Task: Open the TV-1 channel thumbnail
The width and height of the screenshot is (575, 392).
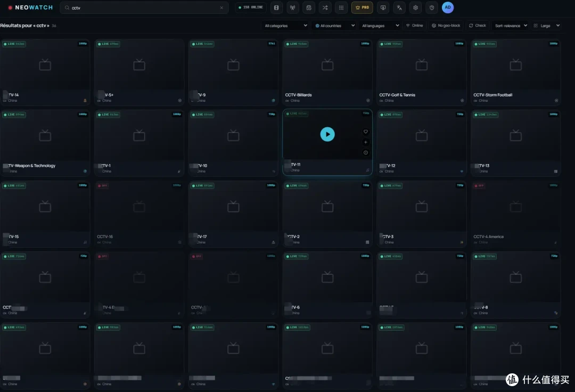Action: (x=139, y=135)
